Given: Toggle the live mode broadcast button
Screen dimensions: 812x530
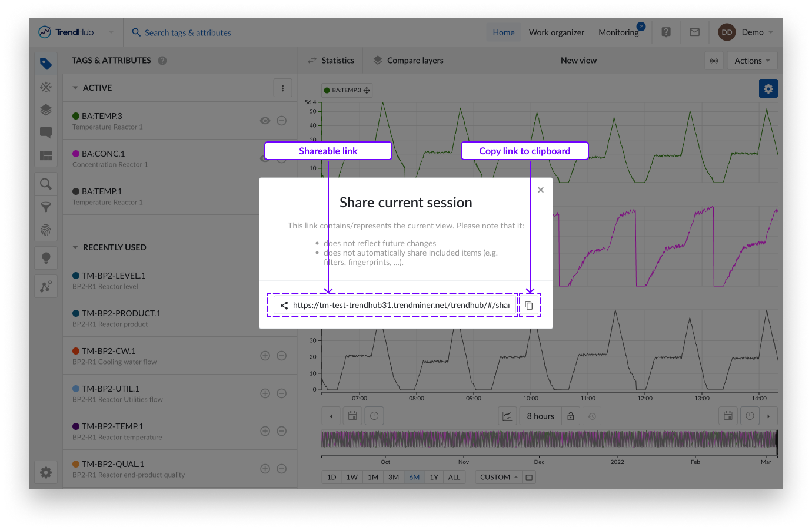Looking at the screenshot, I should pyautogui.click(x=714, y=61).
